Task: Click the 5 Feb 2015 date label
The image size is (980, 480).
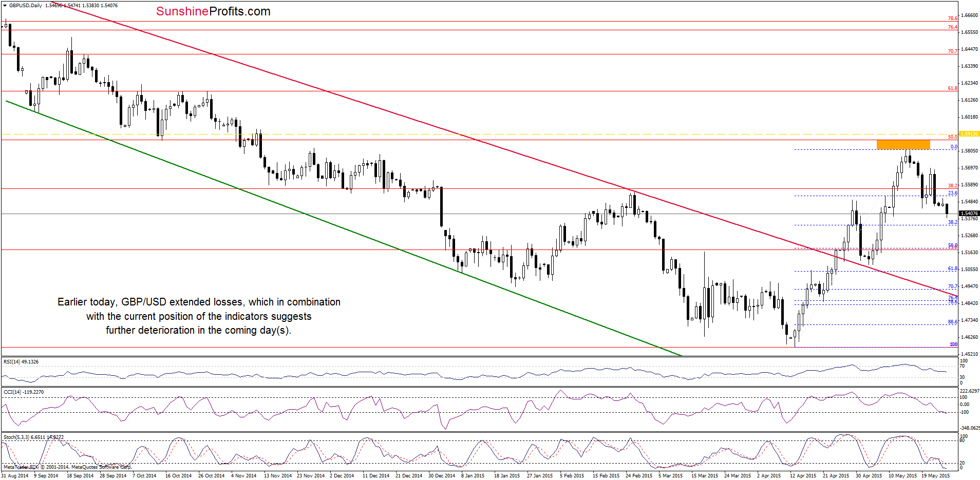Action: (x=572, y=475)
